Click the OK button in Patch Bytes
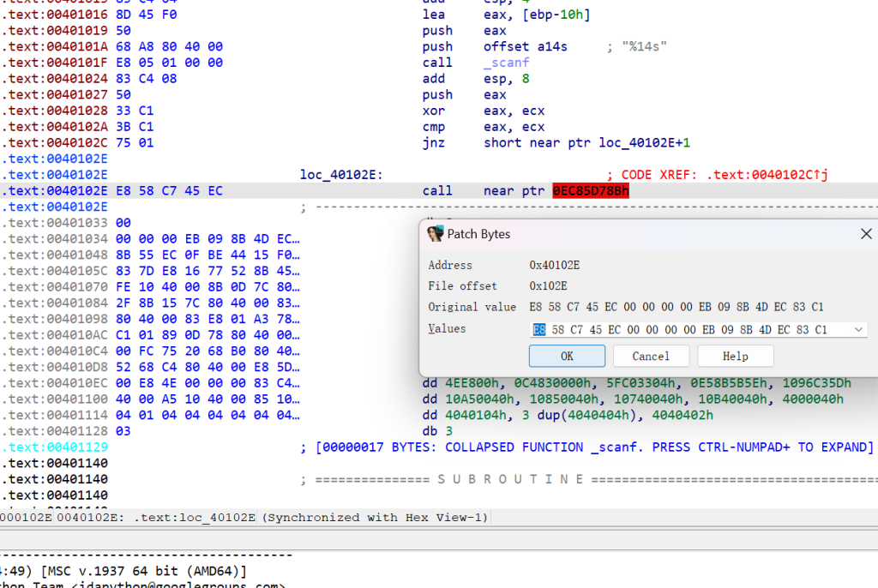This screenshot has height=588, width=878. [567, 356]
